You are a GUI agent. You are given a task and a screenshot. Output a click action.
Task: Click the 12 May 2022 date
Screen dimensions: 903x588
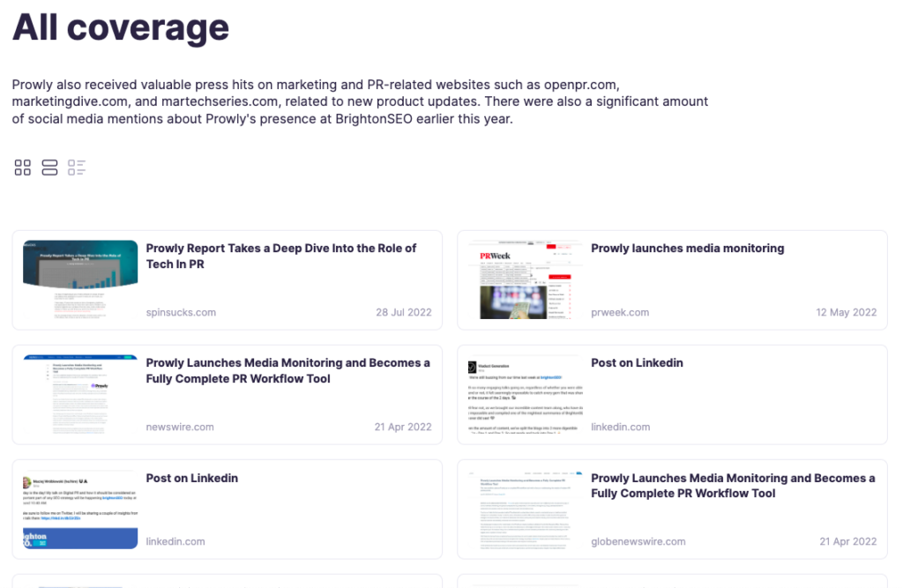point(847,312)
